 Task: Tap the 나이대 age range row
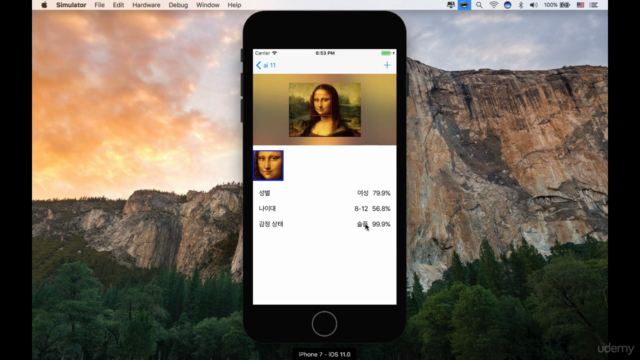(324, 209)
